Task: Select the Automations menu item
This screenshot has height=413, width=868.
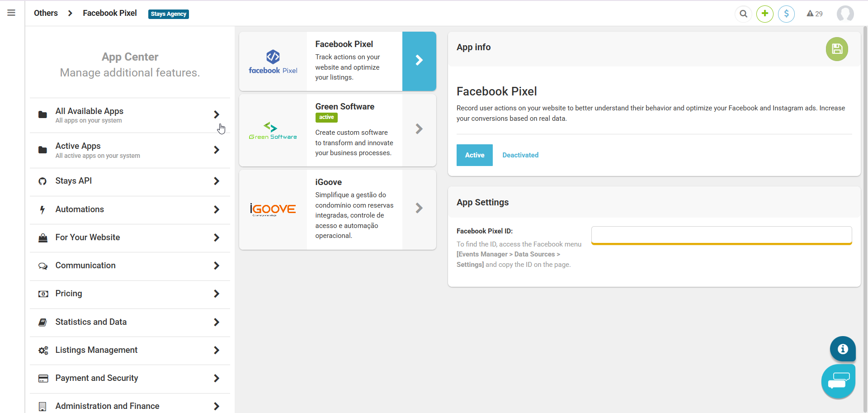Action: click(130, 209)
